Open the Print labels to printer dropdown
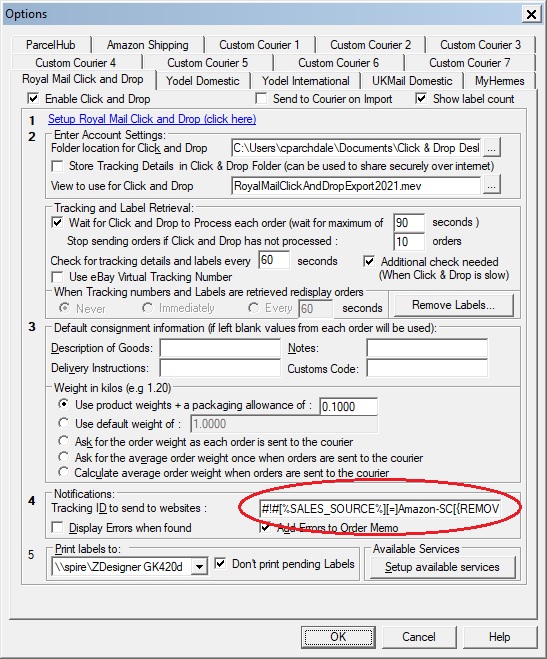This screenshot has height=659, width=547. click(x=199, y=567)
